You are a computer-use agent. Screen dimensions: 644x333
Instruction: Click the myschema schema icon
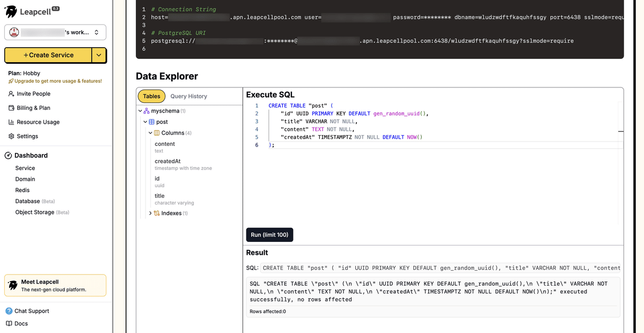coord(146,110)
